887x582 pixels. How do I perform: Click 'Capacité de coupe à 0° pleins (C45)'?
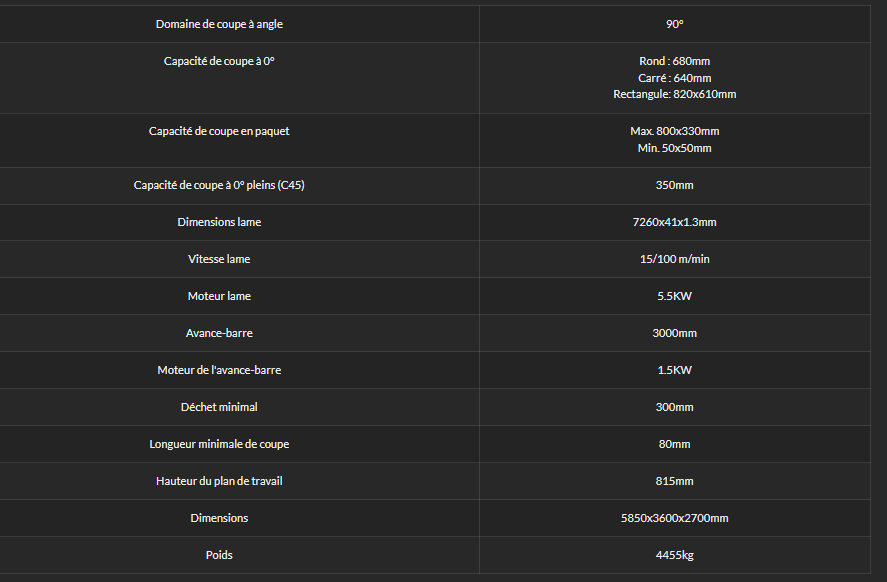[219, 186]
